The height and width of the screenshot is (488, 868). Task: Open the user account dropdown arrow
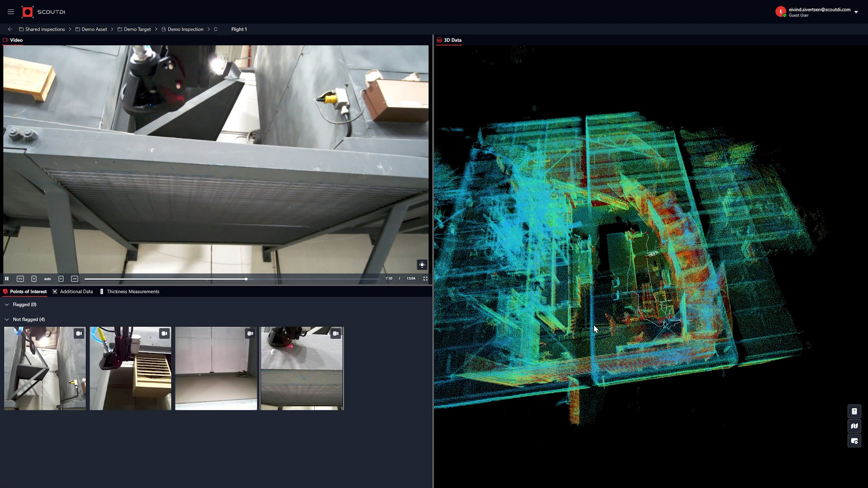(856, 12)
